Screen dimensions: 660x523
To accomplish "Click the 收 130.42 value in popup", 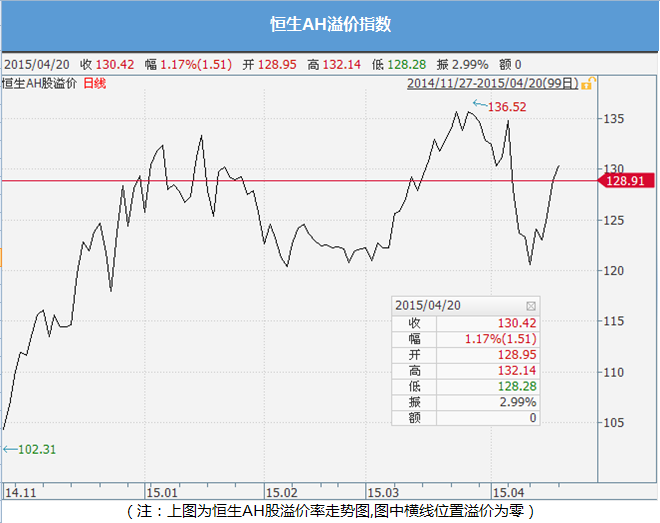I will [x=517, y=323].
